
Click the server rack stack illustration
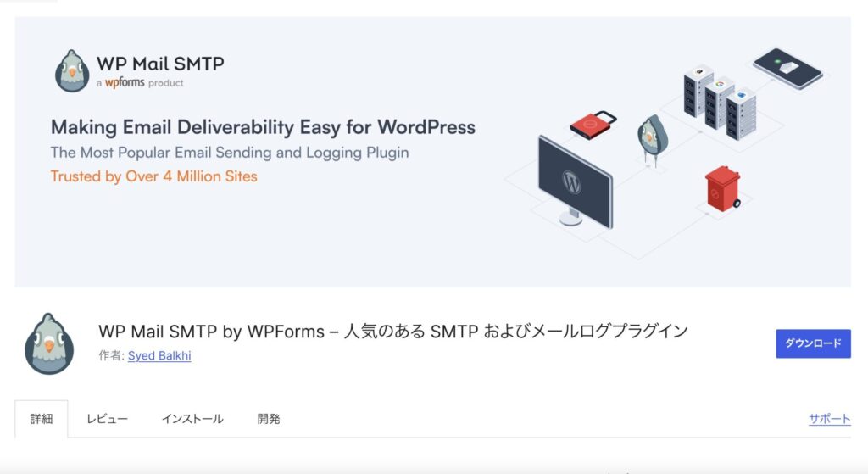point(720,102)
